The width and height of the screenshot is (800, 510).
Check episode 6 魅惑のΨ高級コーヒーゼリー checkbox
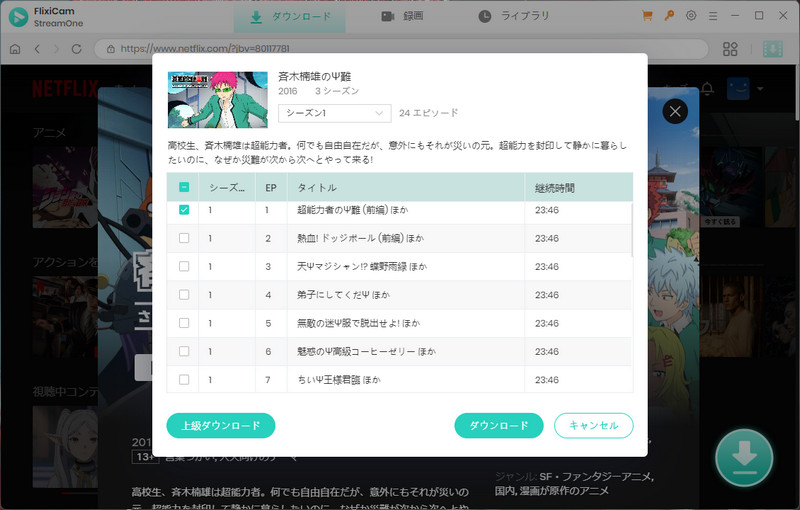point(184,351)
